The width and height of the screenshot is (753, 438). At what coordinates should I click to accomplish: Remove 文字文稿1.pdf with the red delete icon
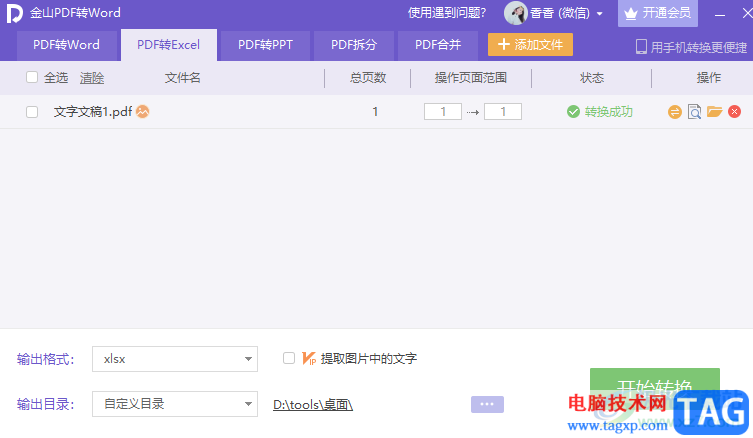[x=734, y=112]
